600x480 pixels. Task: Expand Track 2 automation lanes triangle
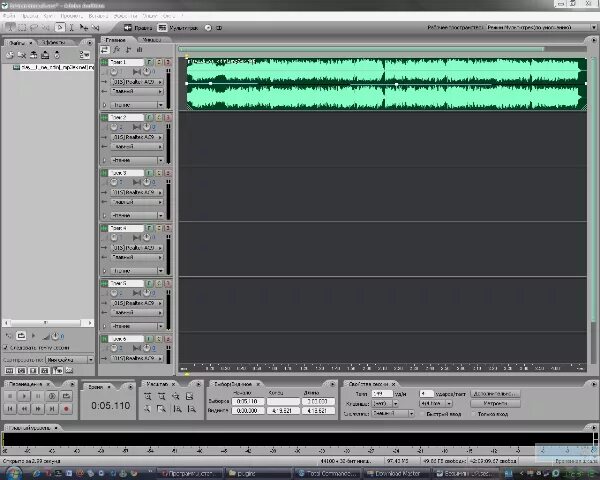tap(104, 160)
